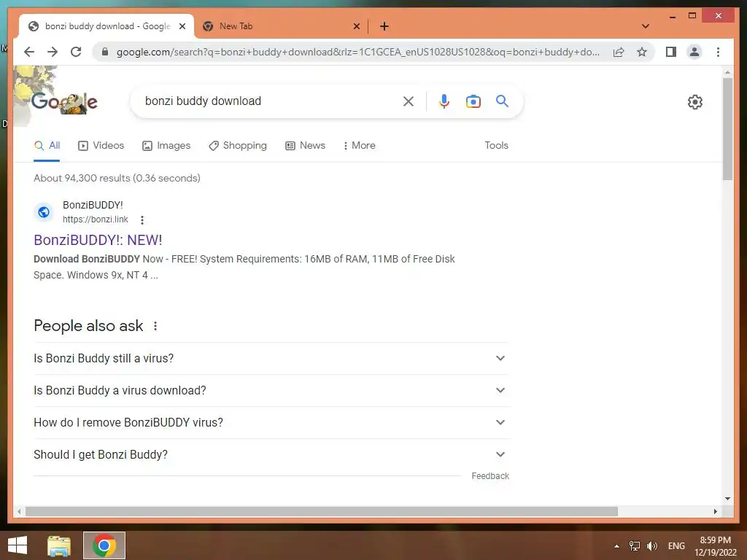Open the Chrome side panel icon
Screen dimensions: 747x560
(x=671, y=52)
